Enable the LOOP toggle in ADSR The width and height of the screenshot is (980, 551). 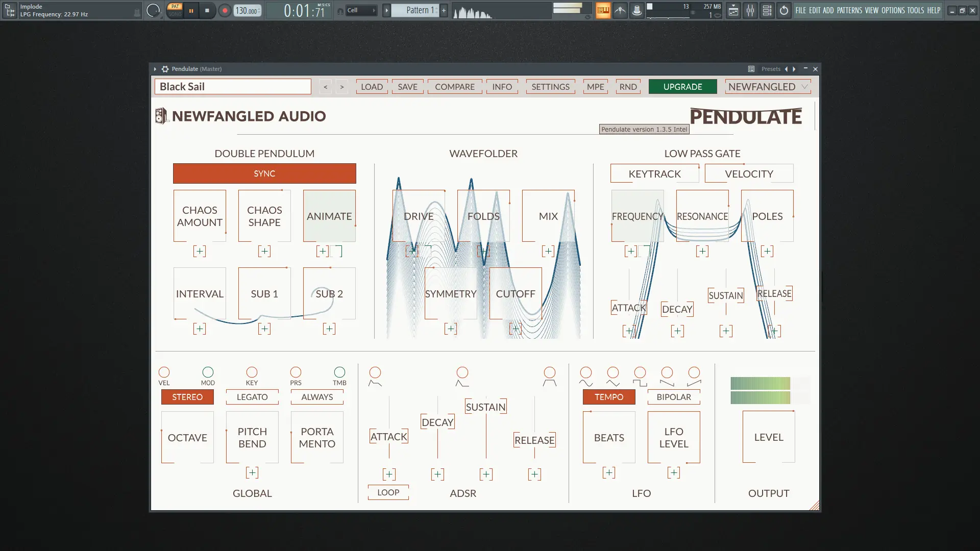388,492
